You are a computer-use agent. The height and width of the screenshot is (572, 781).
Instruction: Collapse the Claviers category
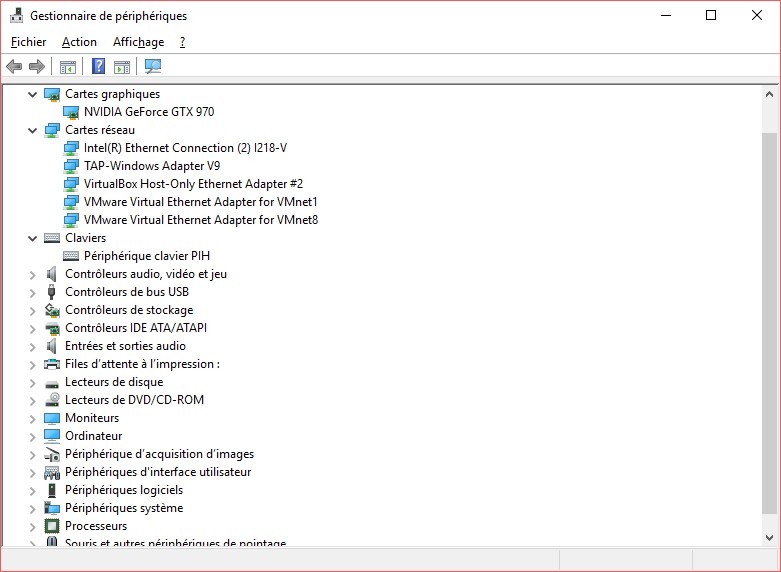[x=33, y=238]
